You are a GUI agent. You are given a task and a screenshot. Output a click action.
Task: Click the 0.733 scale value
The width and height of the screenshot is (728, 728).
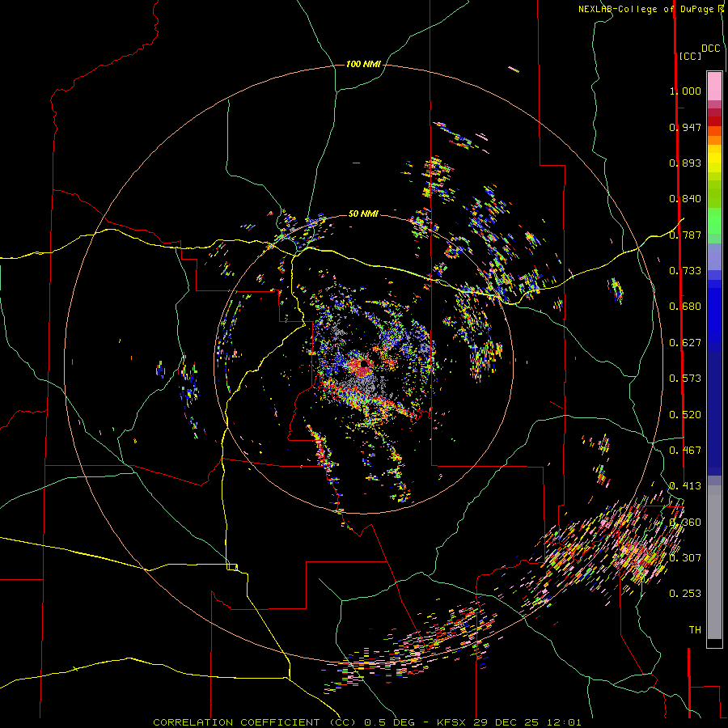pos(685,271)
